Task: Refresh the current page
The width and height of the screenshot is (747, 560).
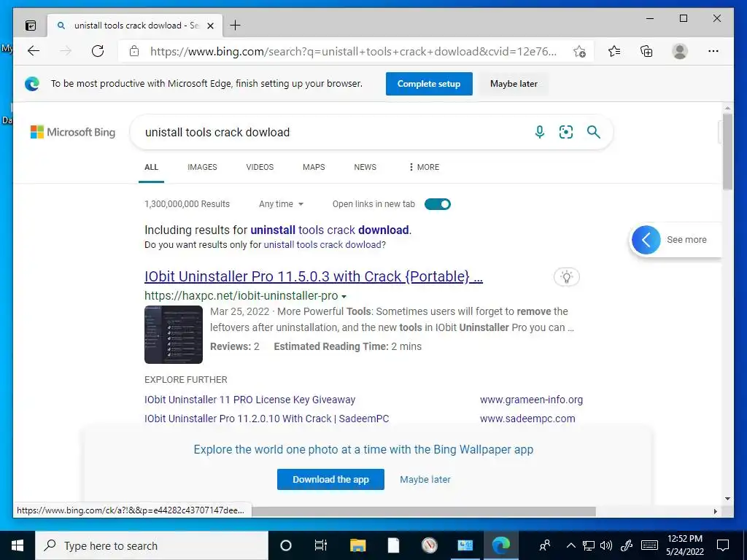Action: coord(98,51)
